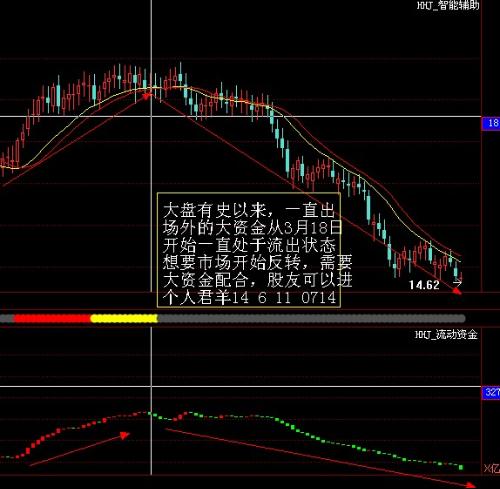The height and width of the screenshot is (489, 500).
Task: Select the yellow-bordered text annotation box
Action: 249,250
